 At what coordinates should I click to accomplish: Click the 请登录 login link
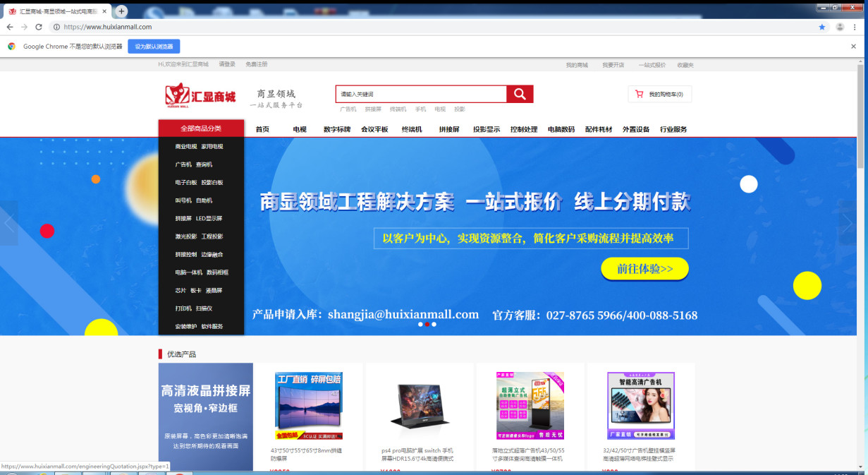pos(227,64)
